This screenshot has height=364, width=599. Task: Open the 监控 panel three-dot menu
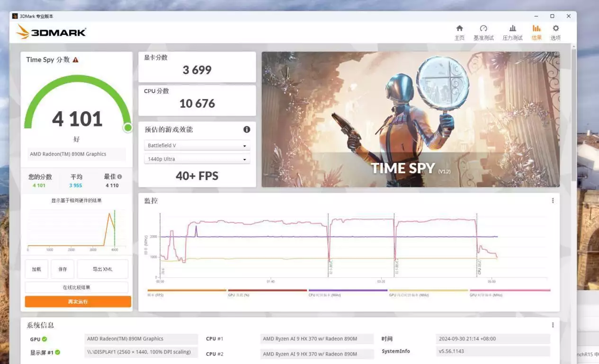click(x=553, y=201)
